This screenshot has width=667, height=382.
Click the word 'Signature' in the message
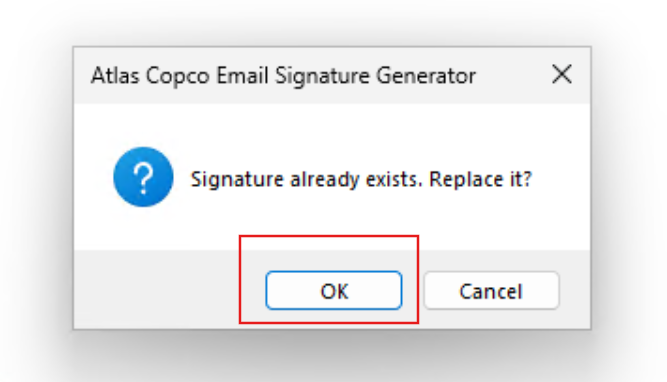237,179
